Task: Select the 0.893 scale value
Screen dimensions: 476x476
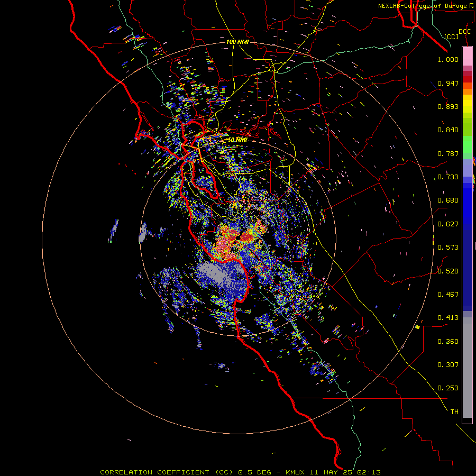Action: click(x=448, y=106)
